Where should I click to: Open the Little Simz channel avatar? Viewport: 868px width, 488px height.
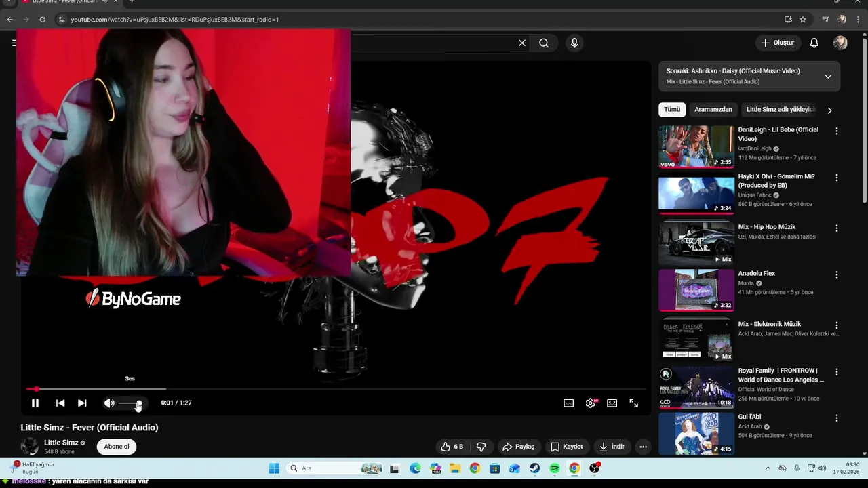[x=30, y=447]
